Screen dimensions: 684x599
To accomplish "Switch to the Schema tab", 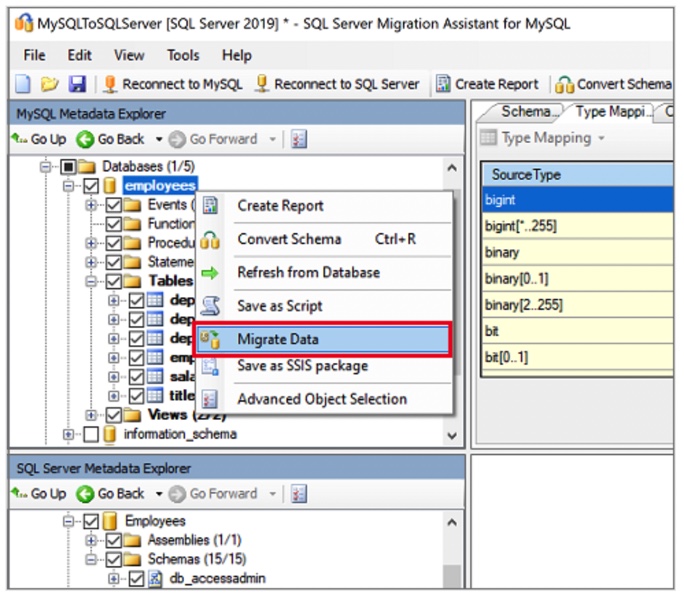I will click(x=527, y=112).
